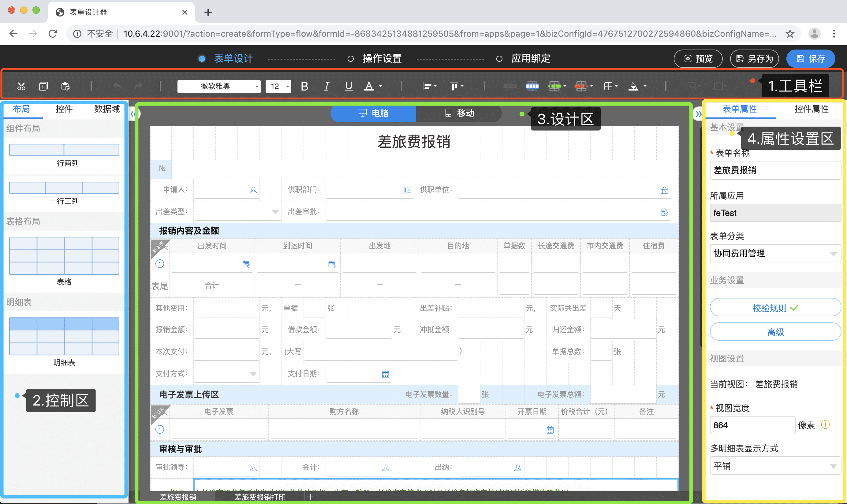Switch to the 控件 tab

[64, 109]
